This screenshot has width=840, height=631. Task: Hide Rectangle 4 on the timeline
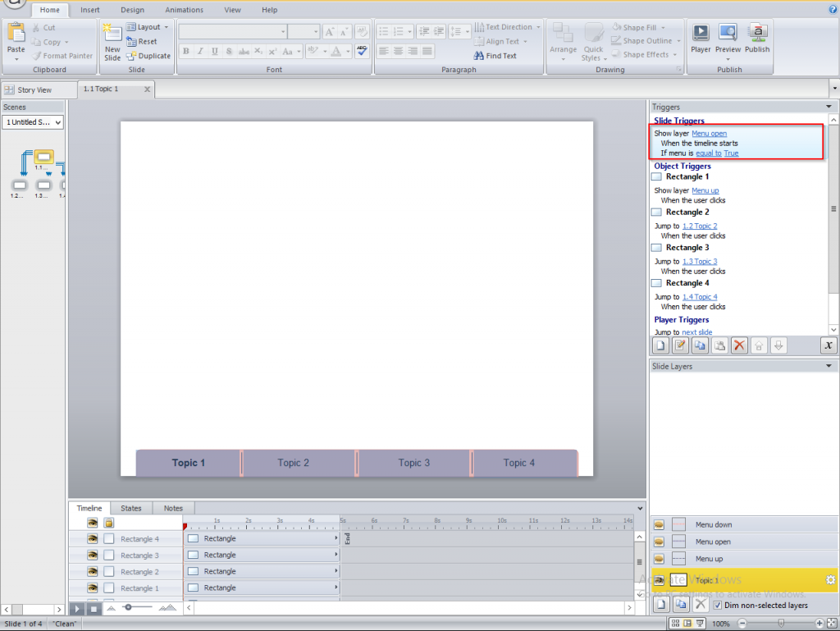pyautogui.click(x=91, y=538)
